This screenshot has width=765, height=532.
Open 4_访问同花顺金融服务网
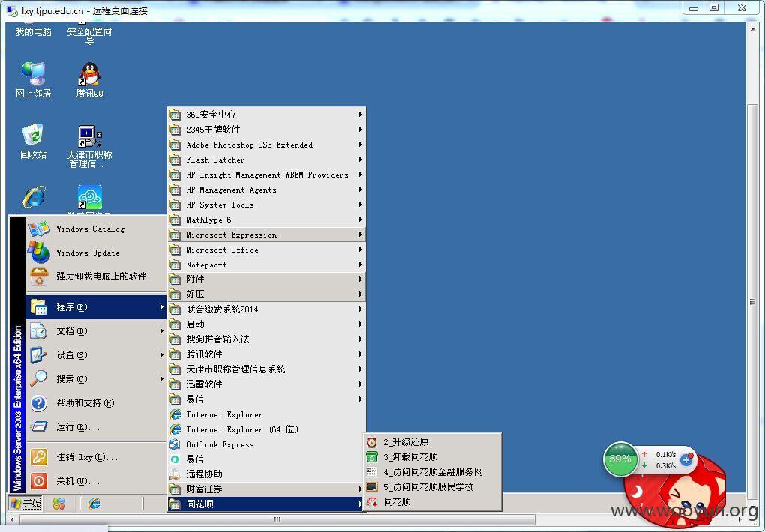tap(433, 472)
